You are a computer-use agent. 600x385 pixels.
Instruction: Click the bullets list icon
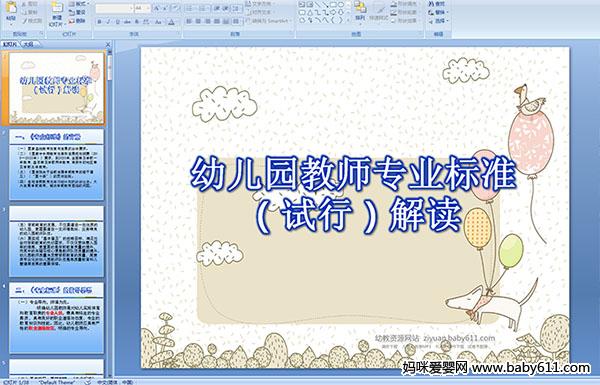click(189, 8)
